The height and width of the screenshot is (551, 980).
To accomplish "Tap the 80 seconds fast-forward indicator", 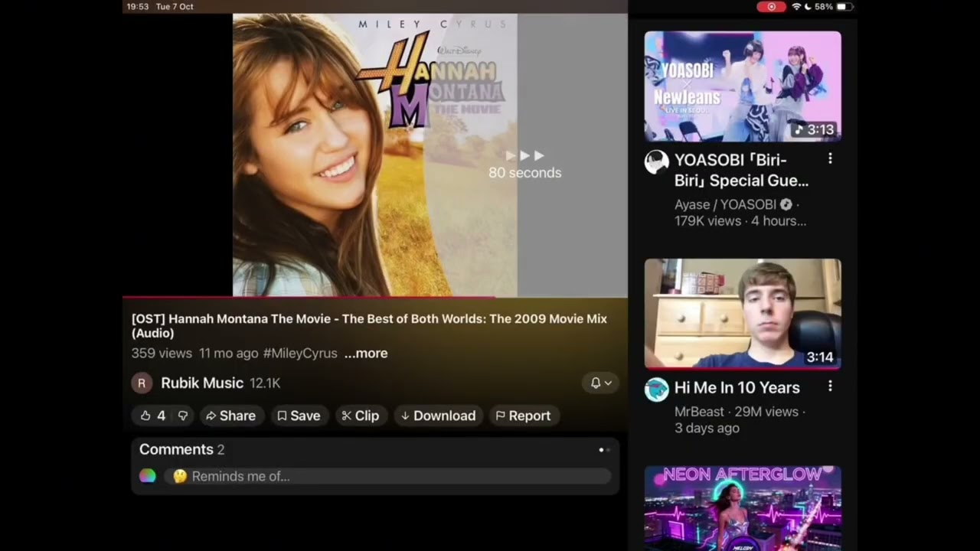I will point(525,165).
